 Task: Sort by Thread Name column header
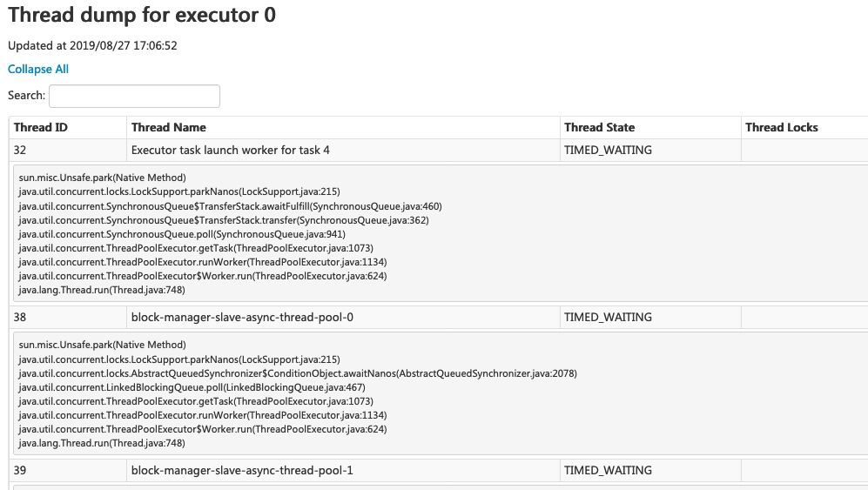(168, 127)
